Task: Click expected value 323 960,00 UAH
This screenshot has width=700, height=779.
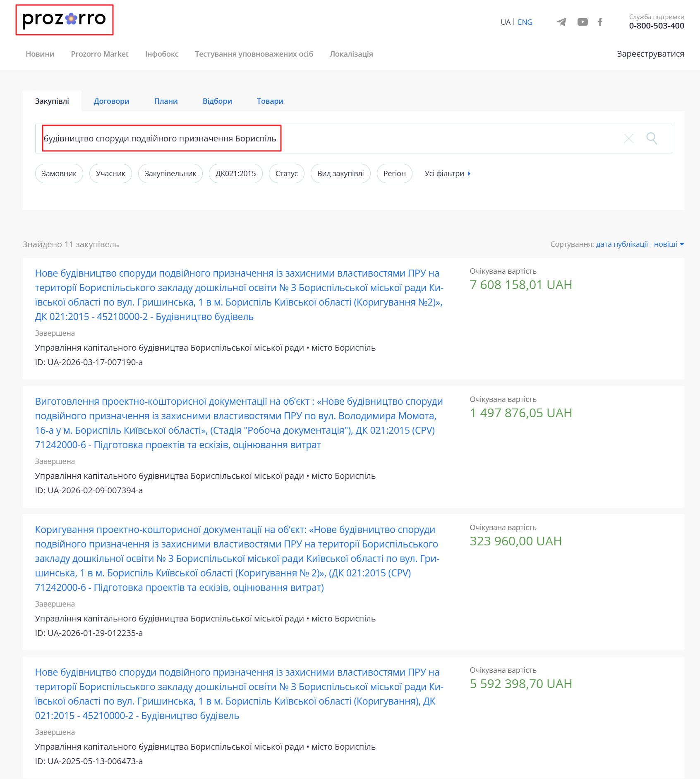Action: click(516, 541)
